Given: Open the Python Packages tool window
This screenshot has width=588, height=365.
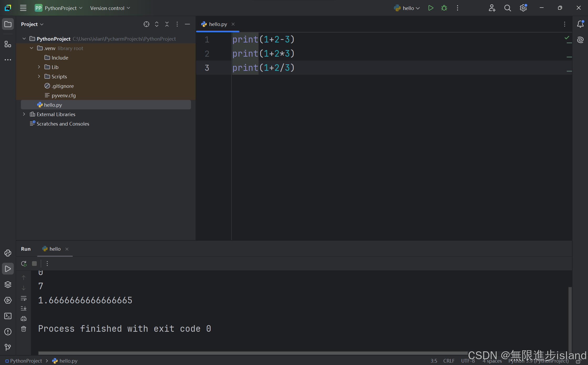Looking at the screenshot, I should [x=8, y=285].
